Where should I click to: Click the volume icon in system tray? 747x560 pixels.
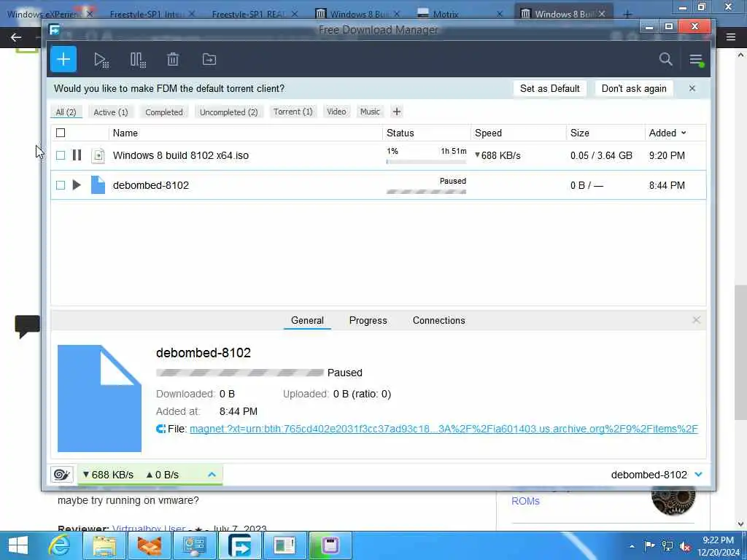coord(685,546)
